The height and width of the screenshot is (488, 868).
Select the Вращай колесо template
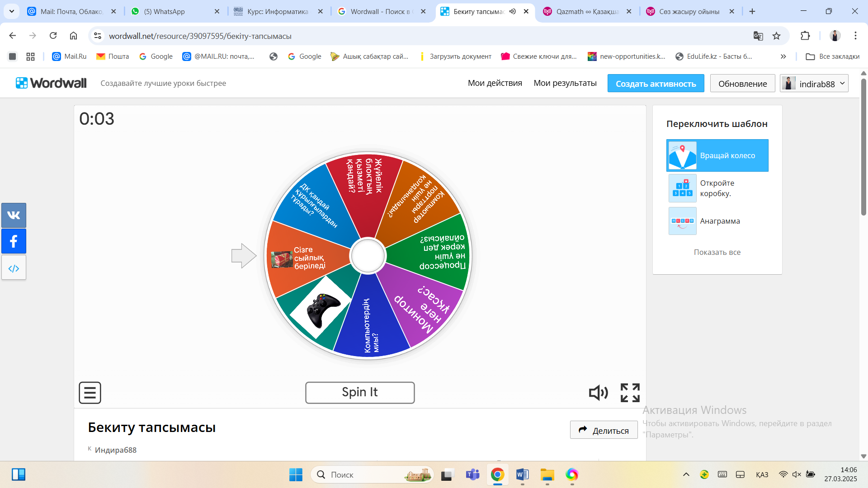pos(717,155)
